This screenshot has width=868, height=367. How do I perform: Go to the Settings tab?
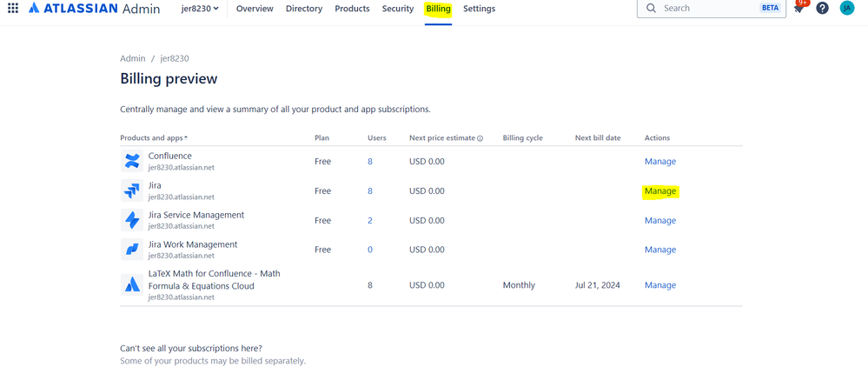coord(480,9)
